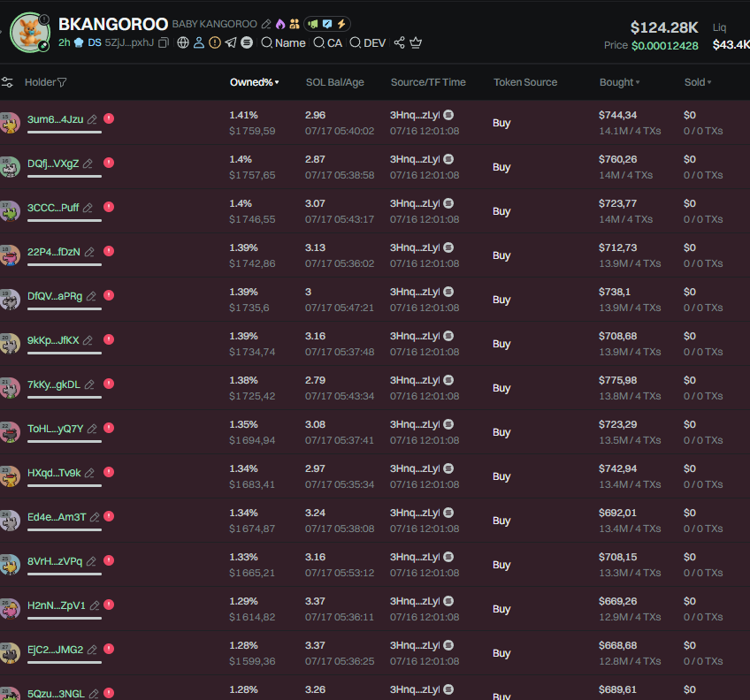Click SOL balance 3.24
The height and width of the screenshot is (700, 750).
tap(315, 513)
